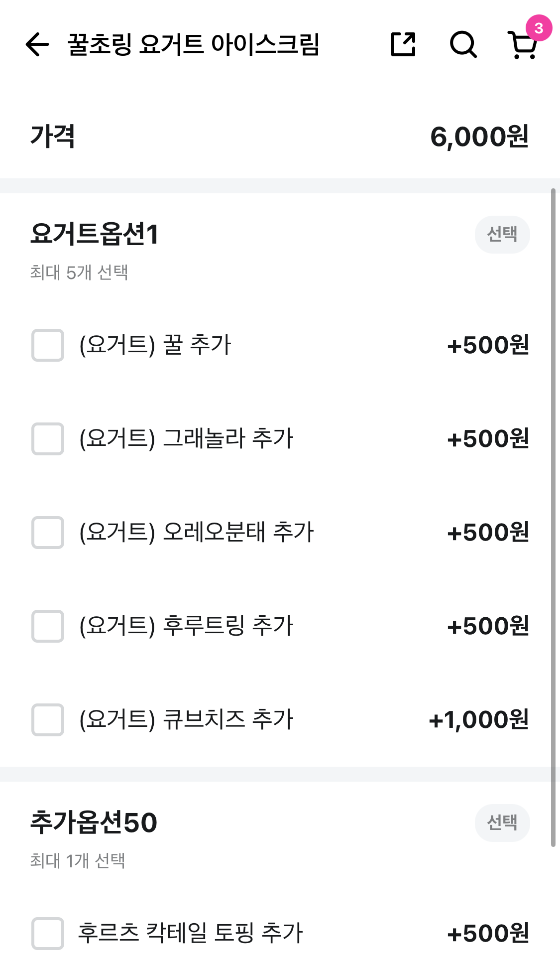Open search with the magnifier icon

coord(463,45)
